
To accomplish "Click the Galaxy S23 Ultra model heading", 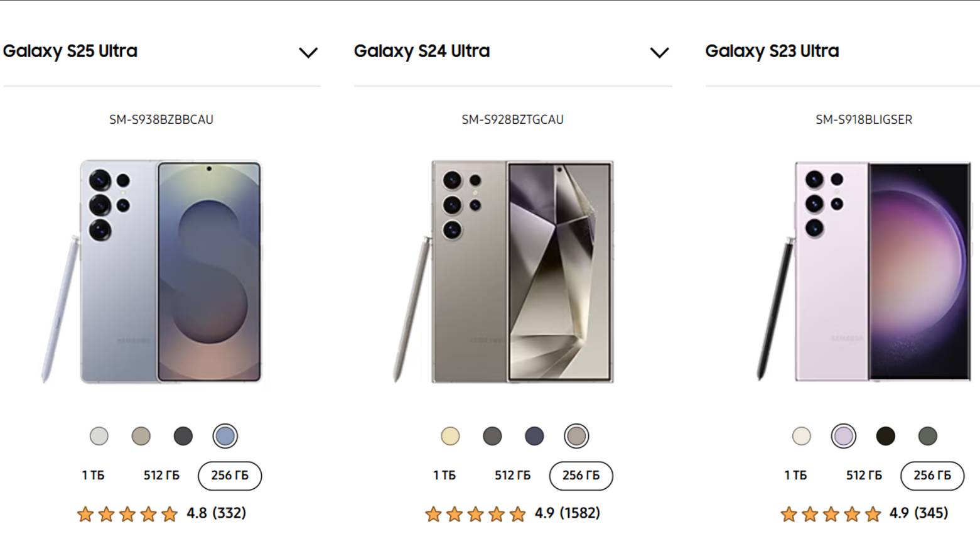I will 772,51.
